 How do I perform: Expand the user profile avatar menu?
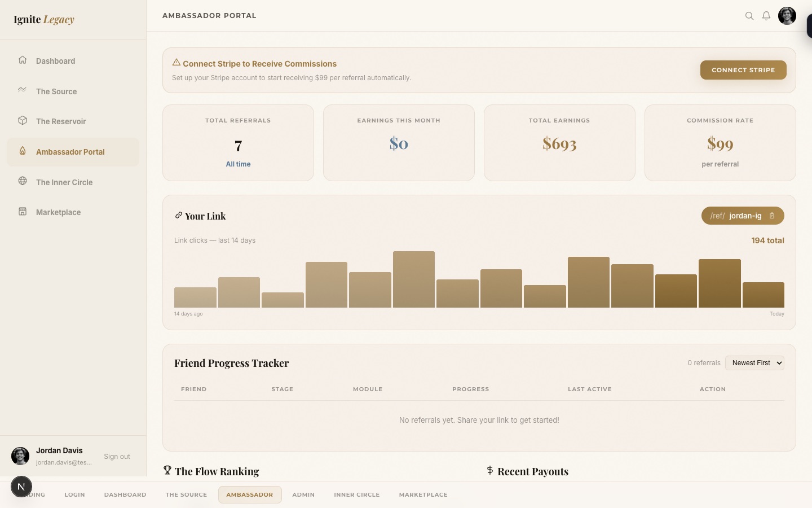coord(787,16)
